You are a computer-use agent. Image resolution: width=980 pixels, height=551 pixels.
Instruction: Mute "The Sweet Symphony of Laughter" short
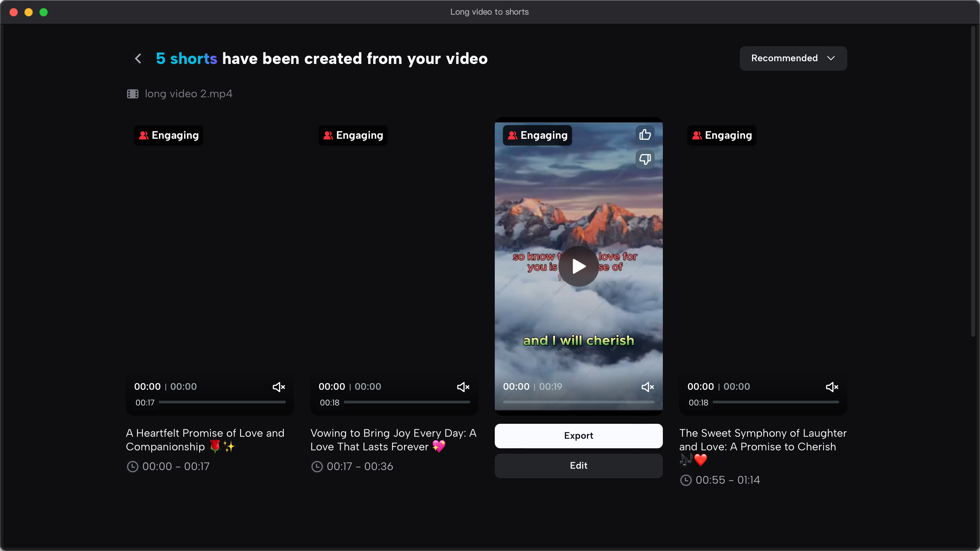(832, 387)
